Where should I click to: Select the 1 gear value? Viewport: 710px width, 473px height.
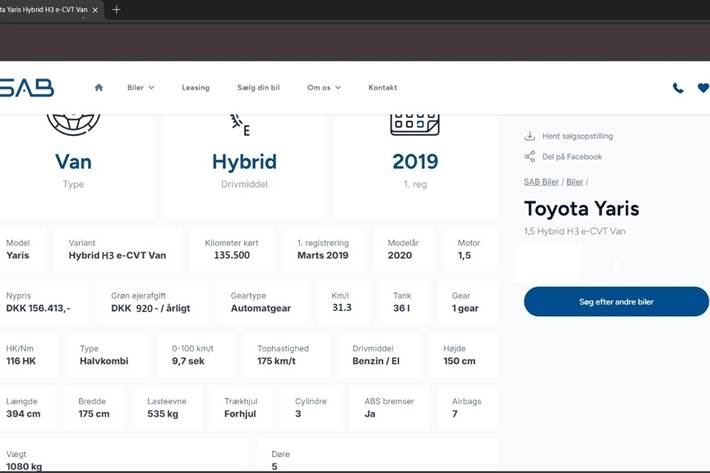pos(465,308)
